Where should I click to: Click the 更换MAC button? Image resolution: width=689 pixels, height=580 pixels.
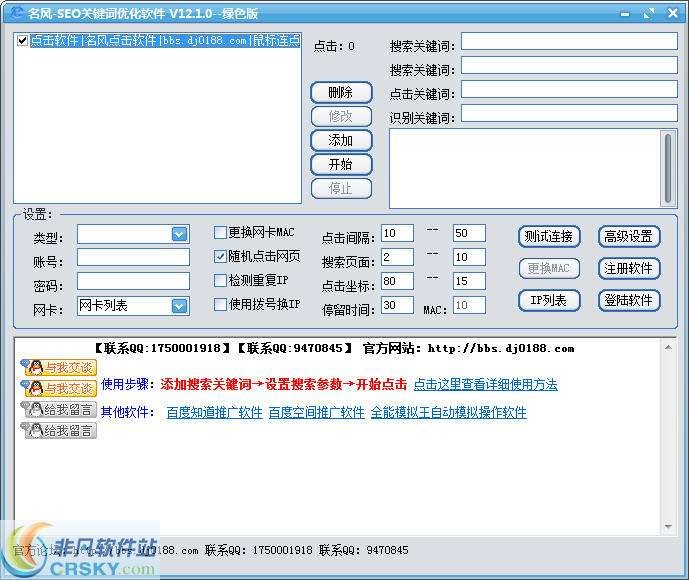pyautogui.click(x=549, y=268)
